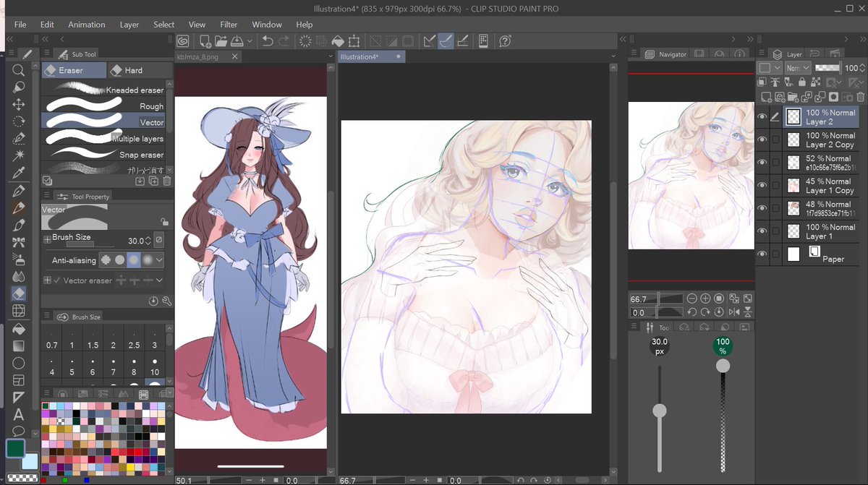Click the dark green main color swatch
Screen dimensions: 868x485
tap(15, 448)
